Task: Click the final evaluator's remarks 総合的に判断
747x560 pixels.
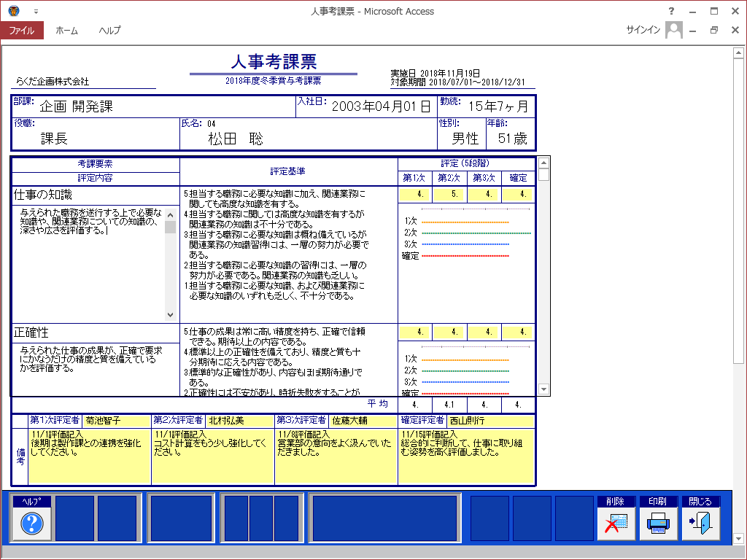Action: [x=466, y=456]
